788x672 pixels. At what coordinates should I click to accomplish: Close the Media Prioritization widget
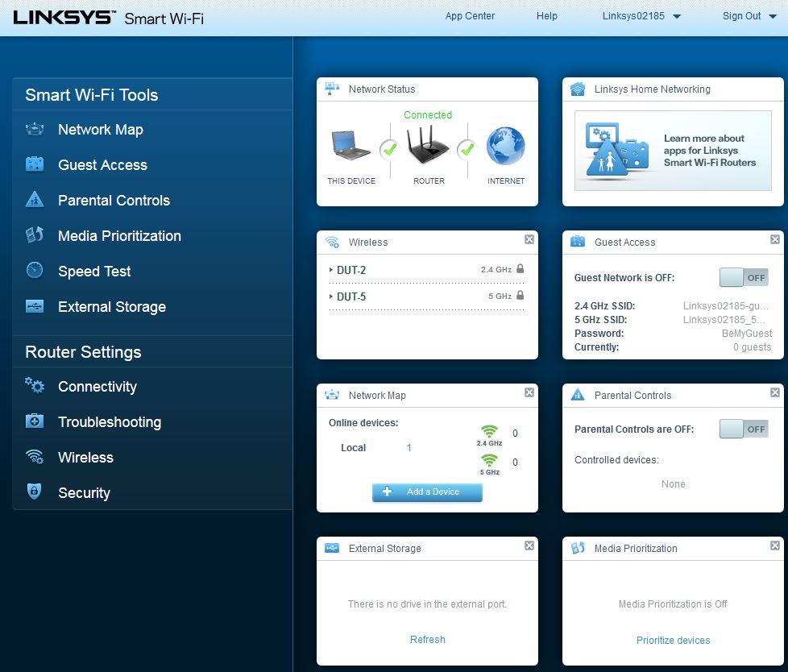[x=775, y=545]
